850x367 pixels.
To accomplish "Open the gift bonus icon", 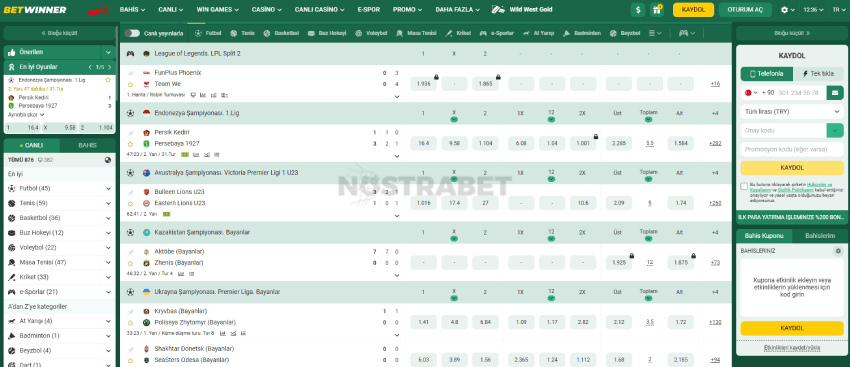I will click(656, 10).
